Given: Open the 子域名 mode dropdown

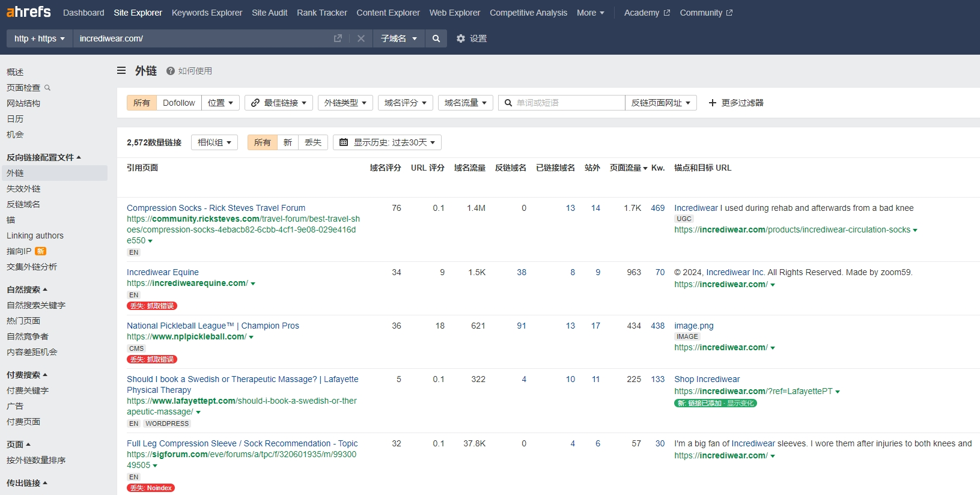Looking at the screenshot, I should pyautogui.click(x=399, y=38).
